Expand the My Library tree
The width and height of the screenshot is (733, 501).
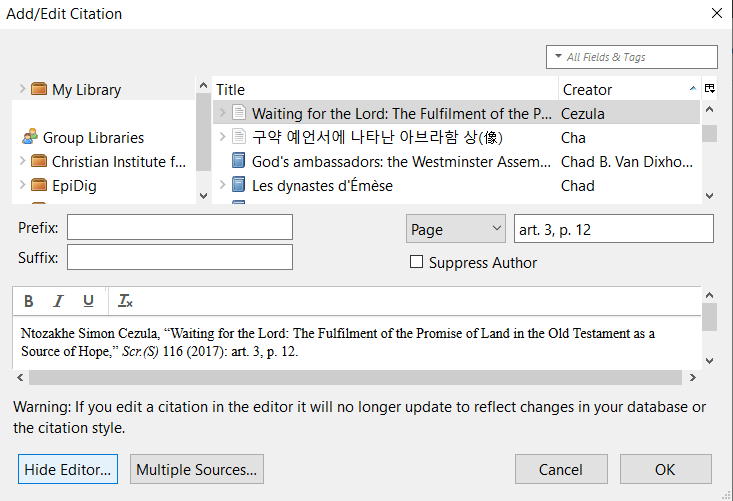click(22, 90)
